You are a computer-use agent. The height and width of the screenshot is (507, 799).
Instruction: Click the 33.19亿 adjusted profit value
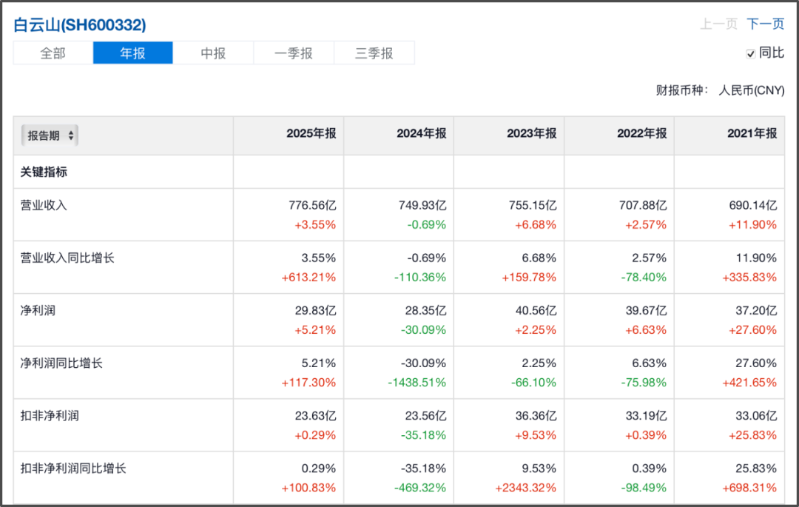pyautogui.click(x=646, y=416)
